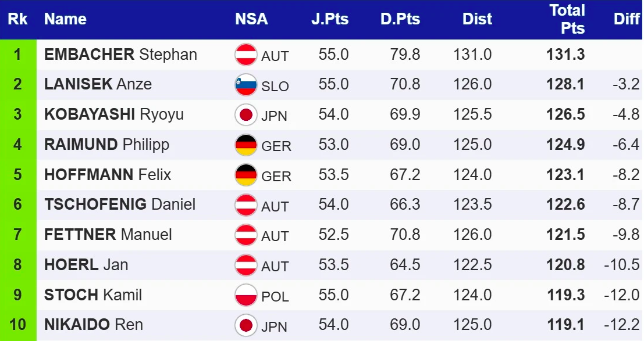This screenshot has width=644, height=341.
Task: Click Germany flag icon in Hoffmann row
Action: click(245, 175)
